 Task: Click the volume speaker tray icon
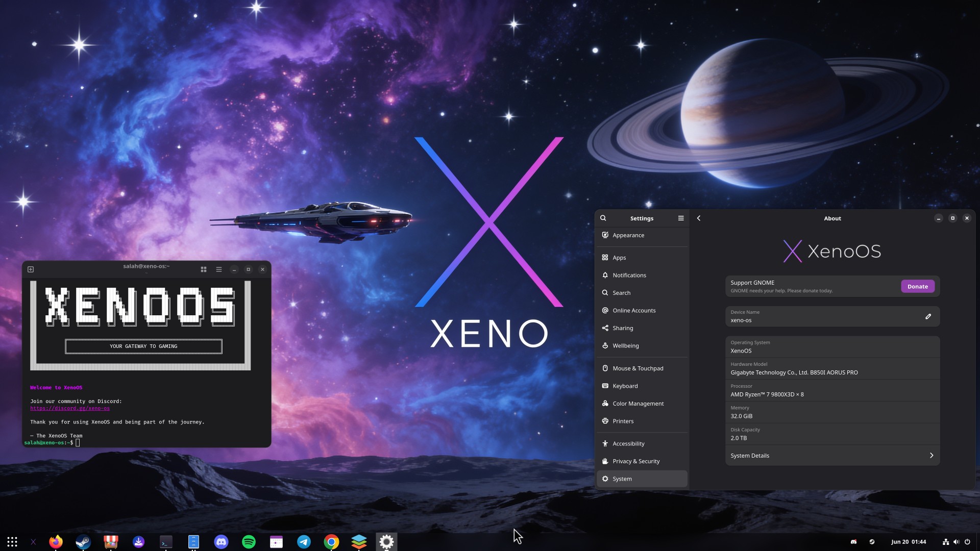[x=956, y=542]
